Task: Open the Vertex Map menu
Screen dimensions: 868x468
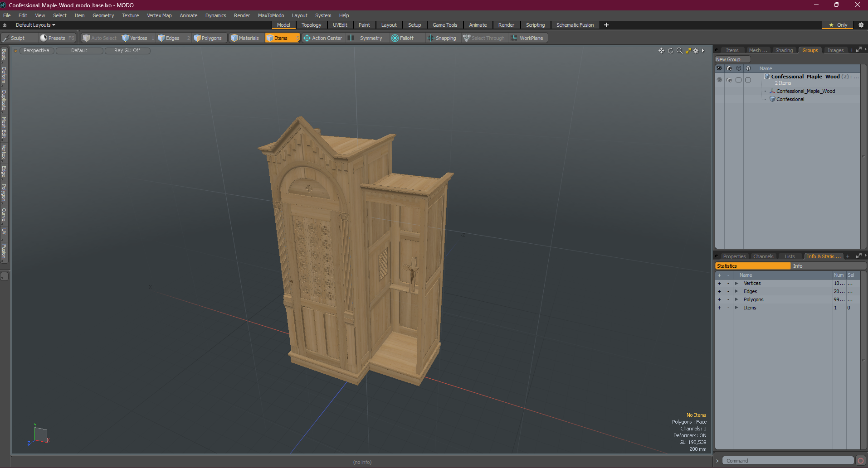Action: click(159, 15)
